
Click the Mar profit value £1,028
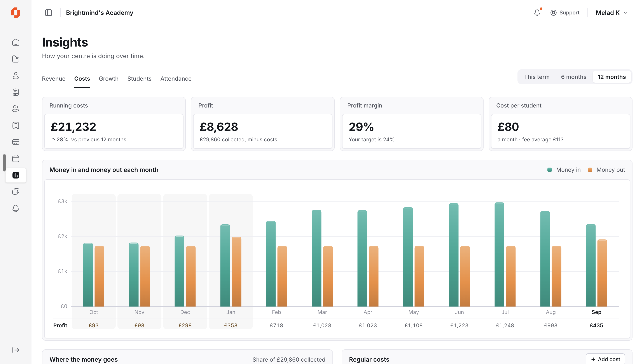tap(322, 326)
